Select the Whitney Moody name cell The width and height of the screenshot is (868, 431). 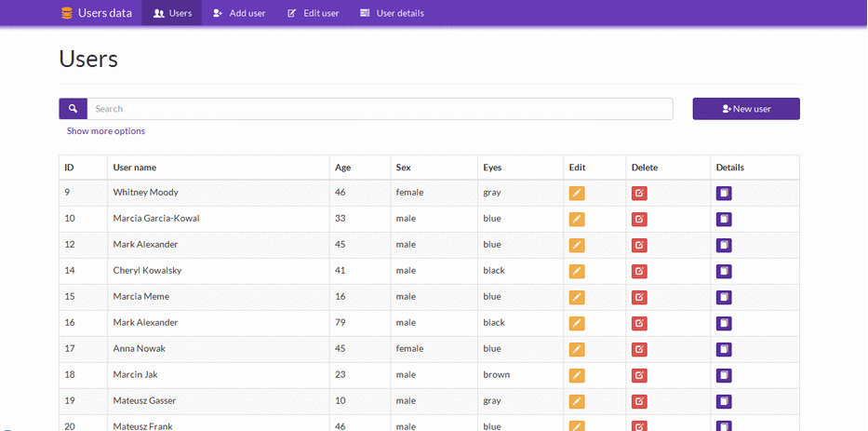[x=219, y=193]
